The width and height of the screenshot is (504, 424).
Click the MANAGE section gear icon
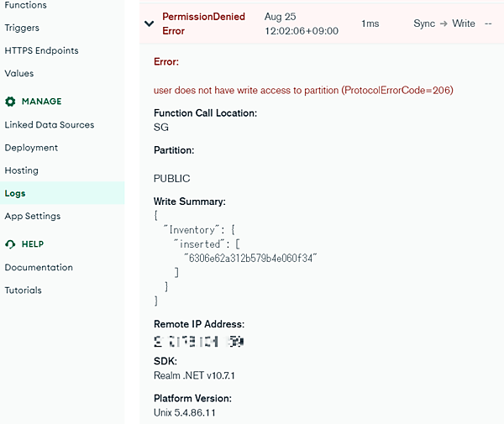pos(10,102)
